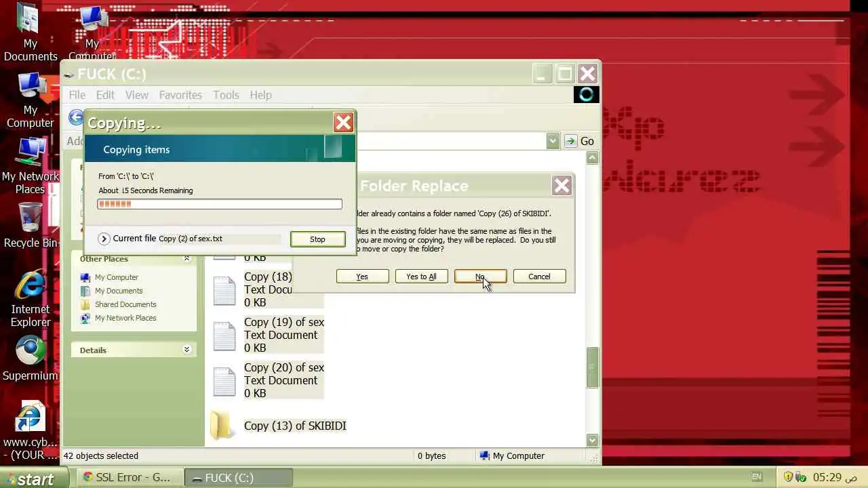Viewport: 868px width, 488px height.
Task: Minimize the FUCK (C:) Explorer window
Action: pos(542,74)
